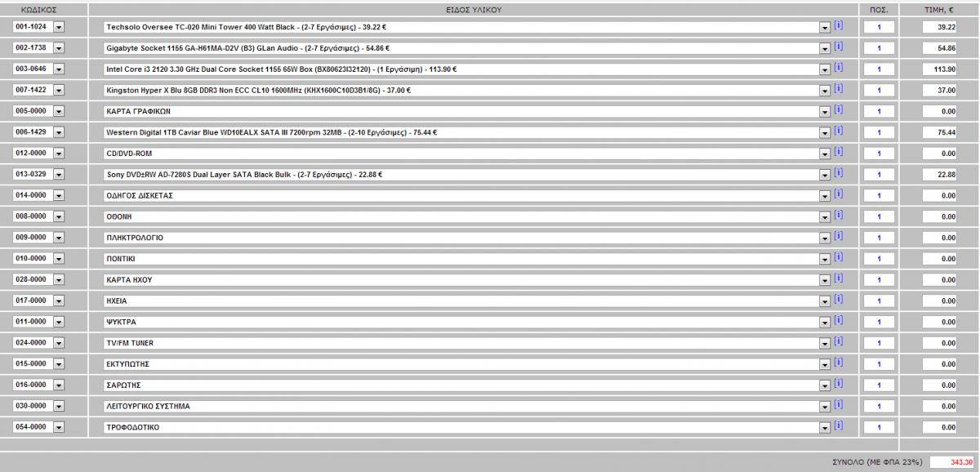Click quantity field in Intel Core i3 row
This screenshot has width=980, height=472.
pyautogui.click(x=879, y=69)
